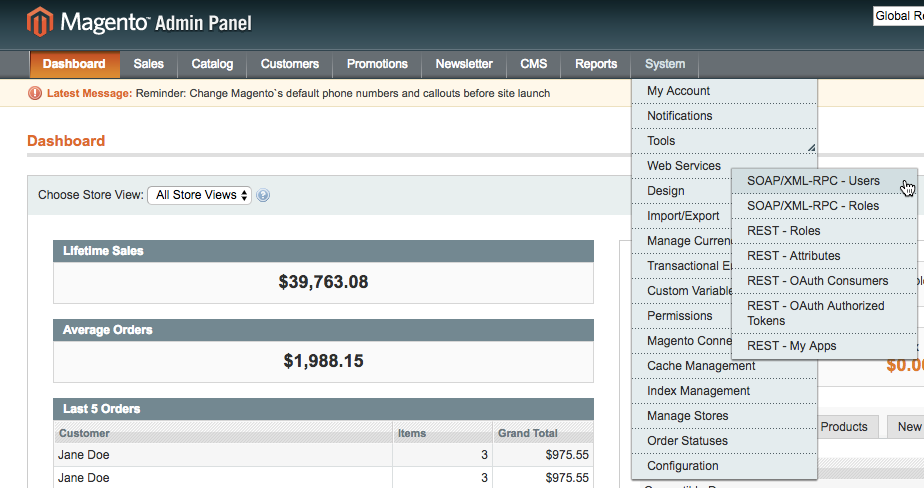Image resolution: width=924 pixels, height=488 pixels.
Task: Choose REST - OAuth Consumers submenu item
Action: click(824, 281)
